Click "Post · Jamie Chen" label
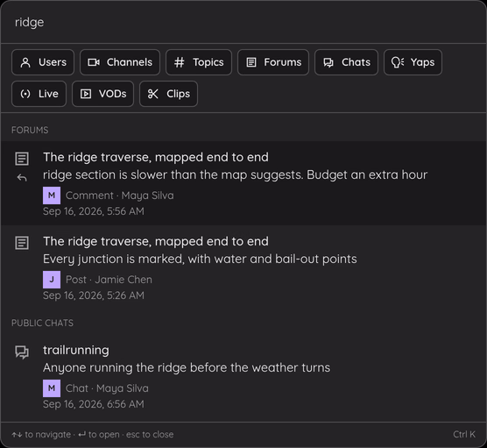The image size is (487, 448). 109,280
